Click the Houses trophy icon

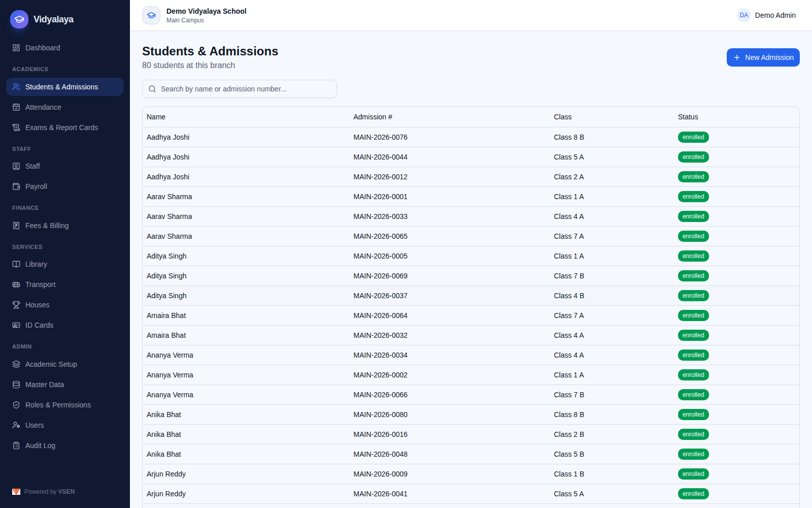click(16, 305)
